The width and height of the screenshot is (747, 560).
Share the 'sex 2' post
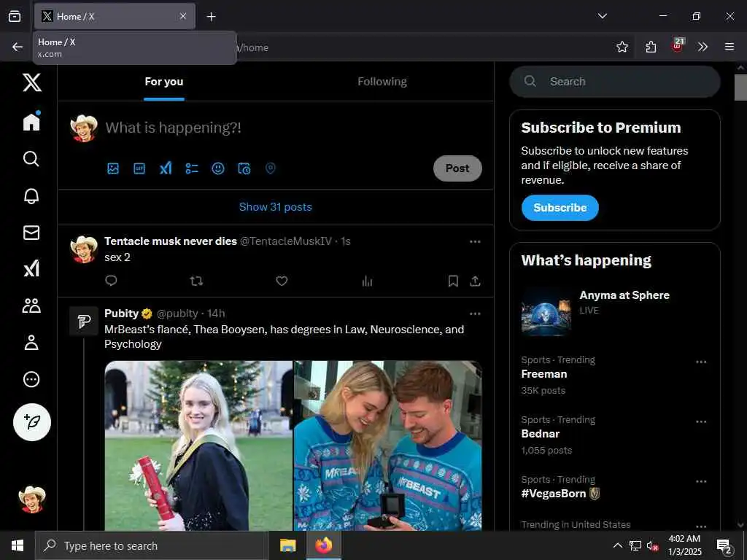tap(475, 281)
